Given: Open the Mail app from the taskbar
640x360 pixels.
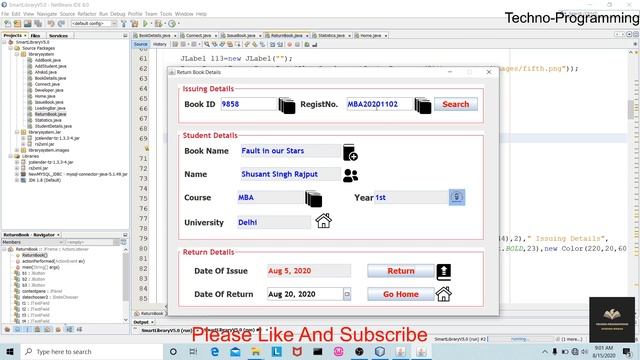Looking at the screenshot, I should [236, 351].
